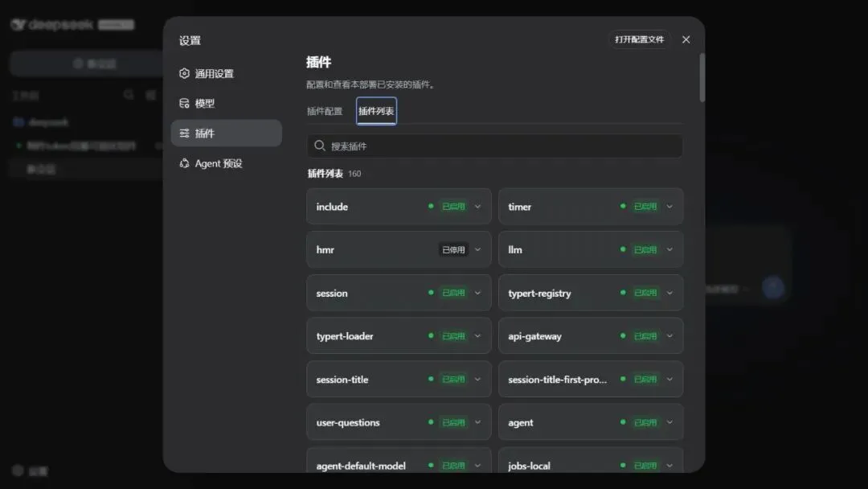The image size is (868, 489).
Task: Click the 已启用 status on typert-loader
Action: [453, 336]
